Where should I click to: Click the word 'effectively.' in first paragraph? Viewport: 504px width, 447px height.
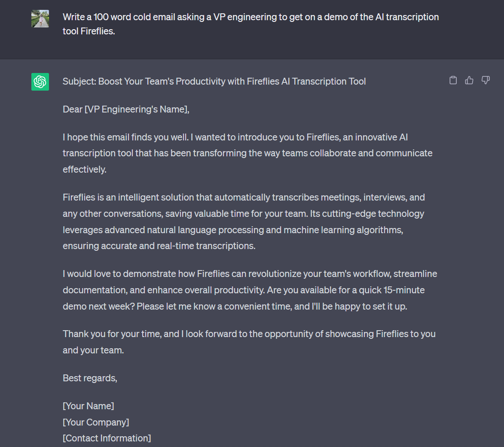click(85, 170)
